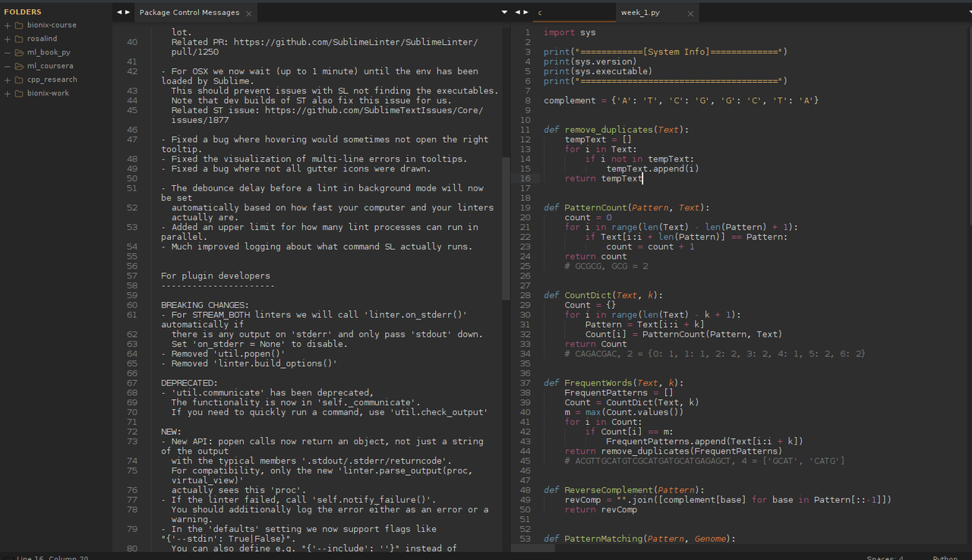Place cursor on 'return tempText' line
The width and height of the screenshot is (972, 560).
tap(603, 178)
